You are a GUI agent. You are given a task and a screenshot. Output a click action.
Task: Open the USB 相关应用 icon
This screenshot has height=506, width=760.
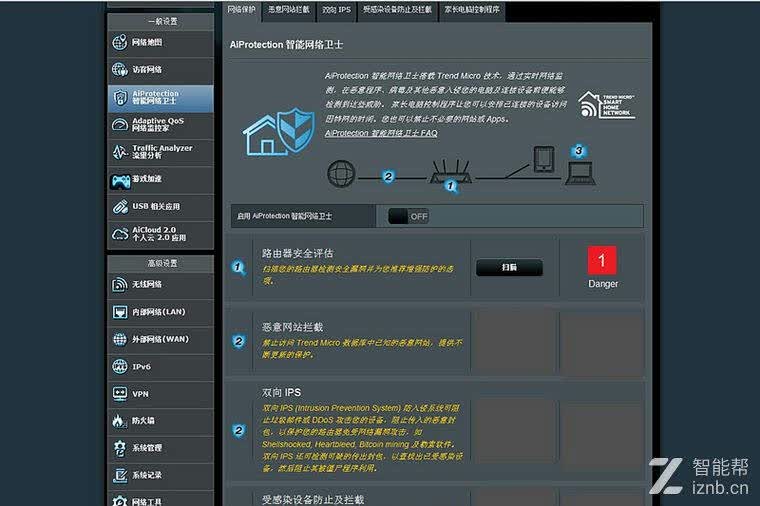[x=120, y=206]
